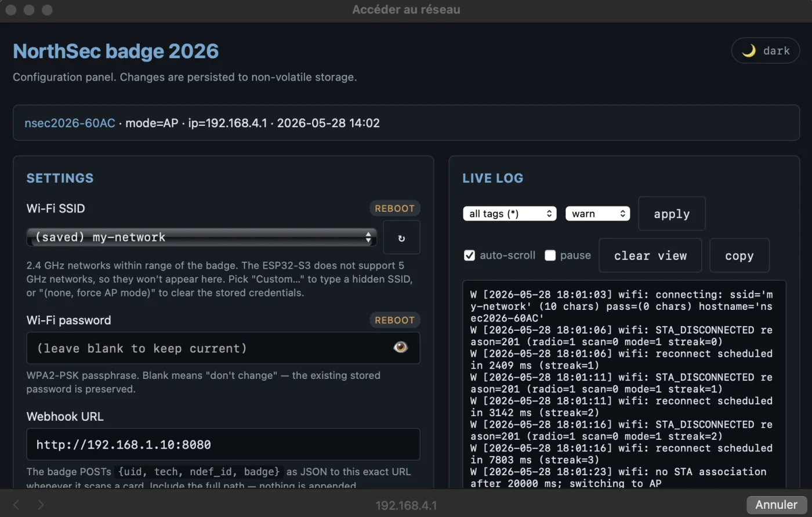Click the 2026-05-28 14:02 timestamp
Screen dimensions: 812x517
tap(328, 123)
